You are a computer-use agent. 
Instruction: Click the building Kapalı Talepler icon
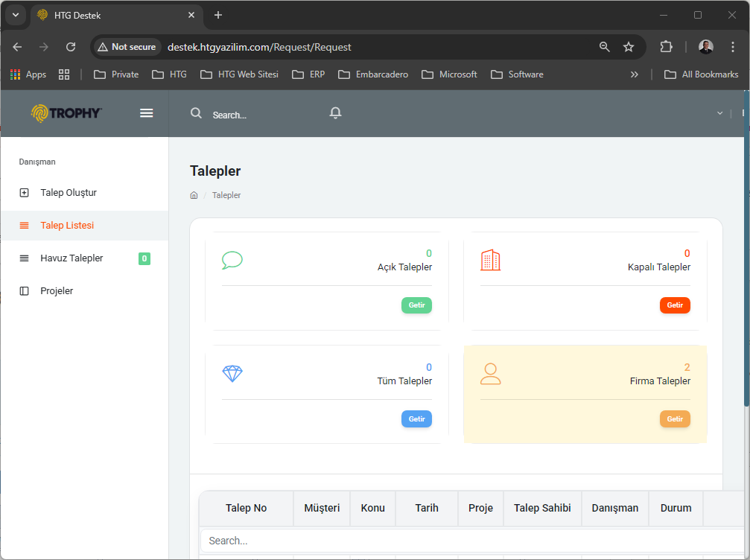click(490, 260)
